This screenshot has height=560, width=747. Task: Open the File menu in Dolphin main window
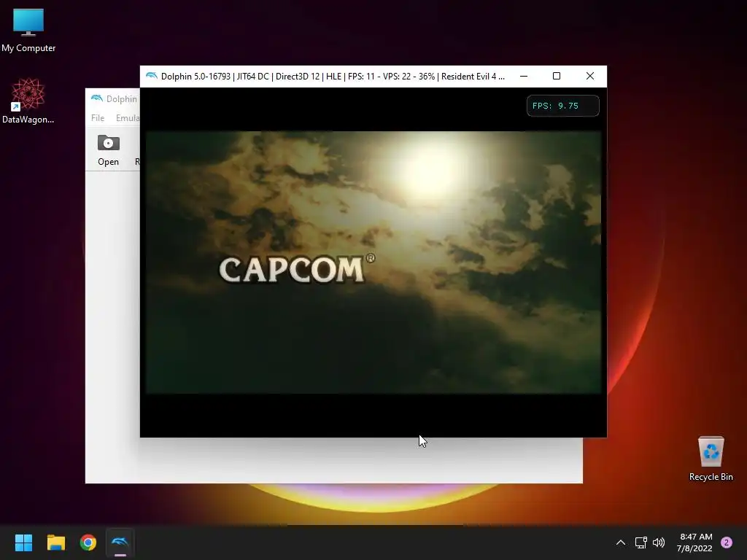pos(98,117)
